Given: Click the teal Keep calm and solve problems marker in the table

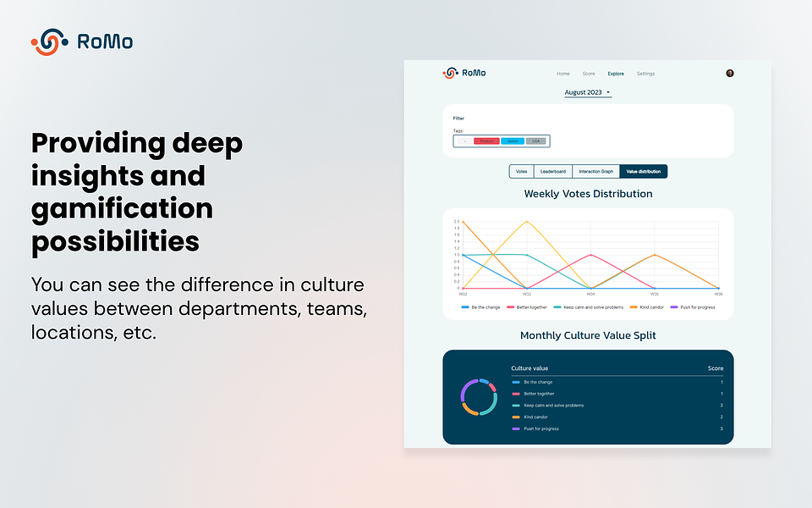Looking at the screenshot, I should (x=516, y=406).
